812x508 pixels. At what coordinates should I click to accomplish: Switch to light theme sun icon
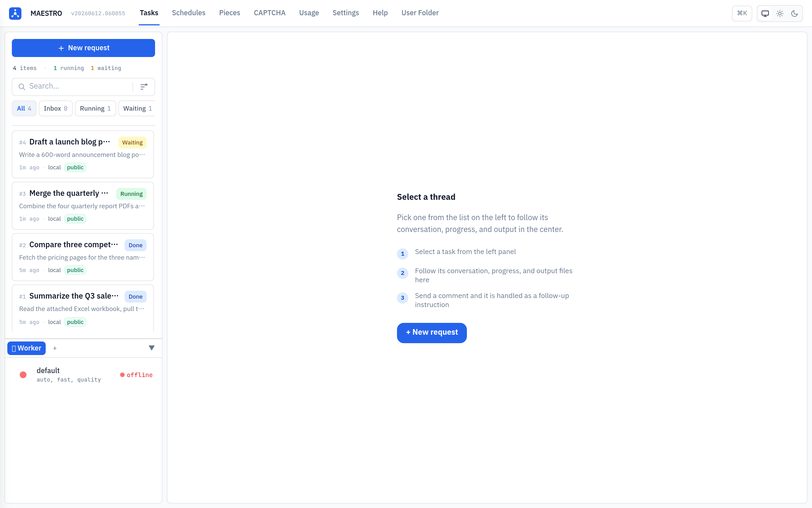coord(780,14)
